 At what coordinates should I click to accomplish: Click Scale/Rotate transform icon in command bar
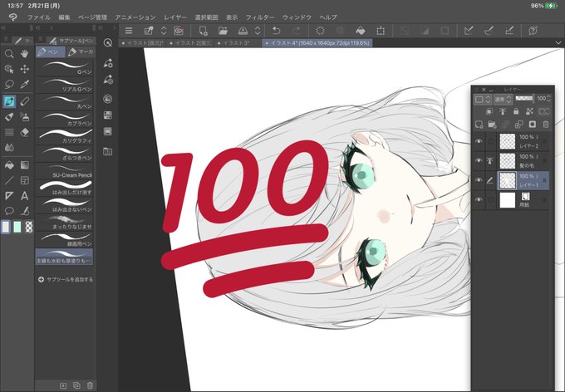coord(381,31)
